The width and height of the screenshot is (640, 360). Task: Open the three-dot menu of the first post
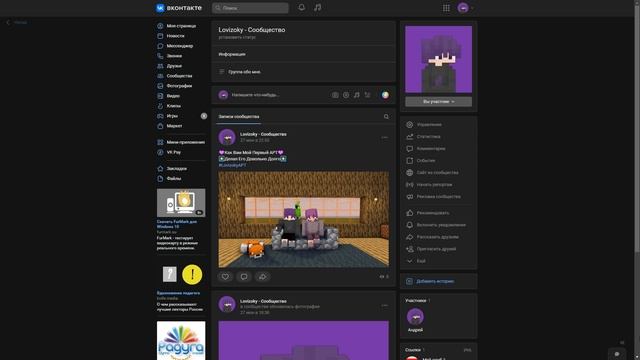click(x=384, y=138)
